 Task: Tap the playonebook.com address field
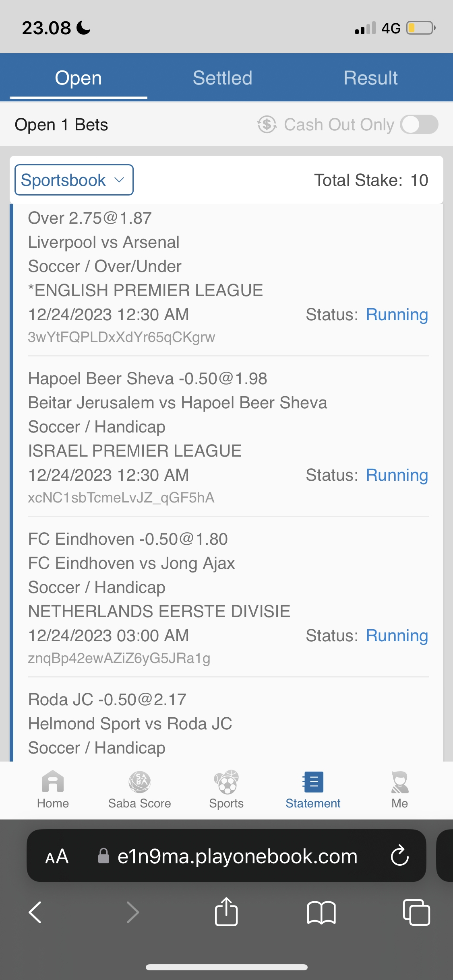pyautogui.click(x=237, y=856)
